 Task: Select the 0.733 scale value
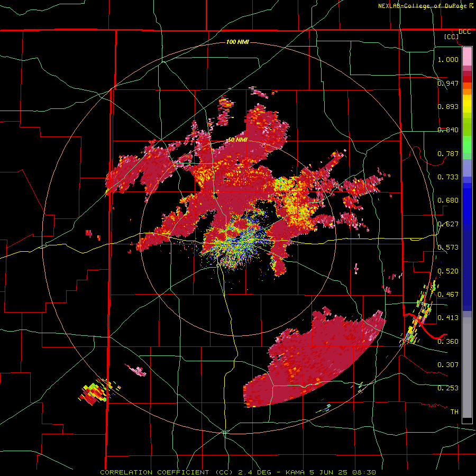pos(448,177)
